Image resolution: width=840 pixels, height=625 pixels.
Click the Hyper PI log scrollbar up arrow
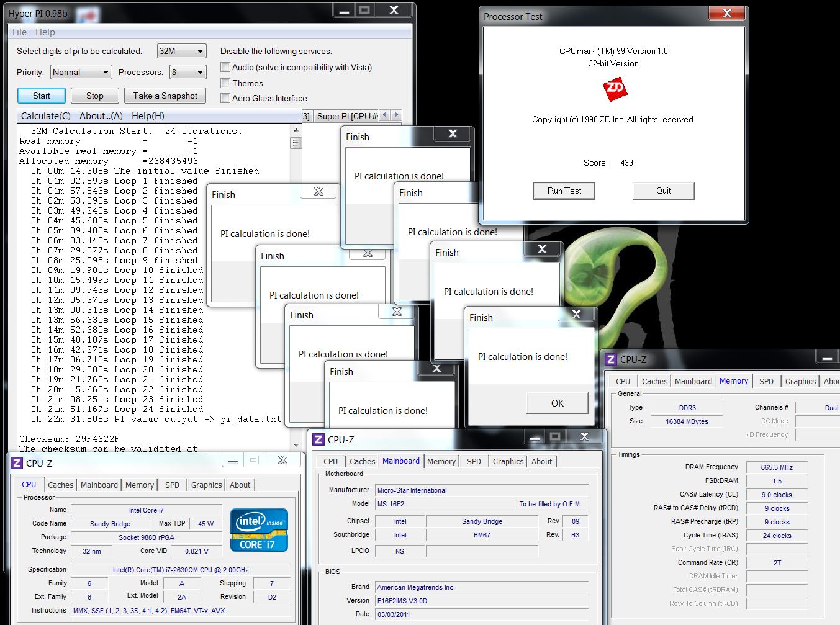pyautogui.click(x=296, y=130)
